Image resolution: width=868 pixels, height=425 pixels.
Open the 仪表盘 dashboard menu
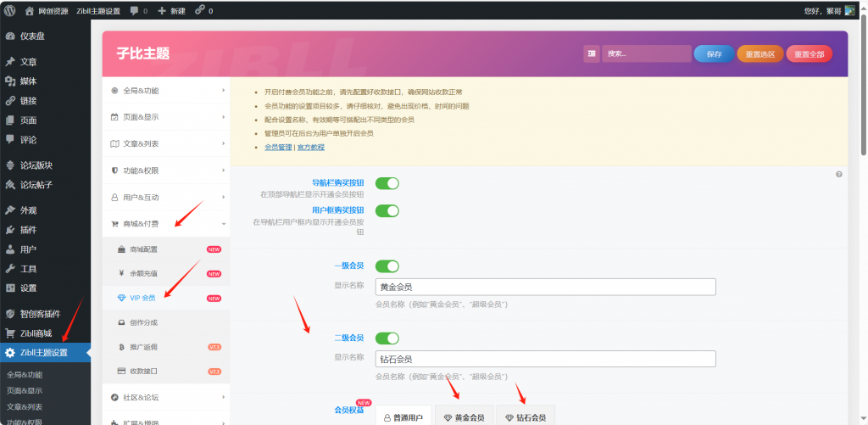pyautogui.click(x=46, y=36)
